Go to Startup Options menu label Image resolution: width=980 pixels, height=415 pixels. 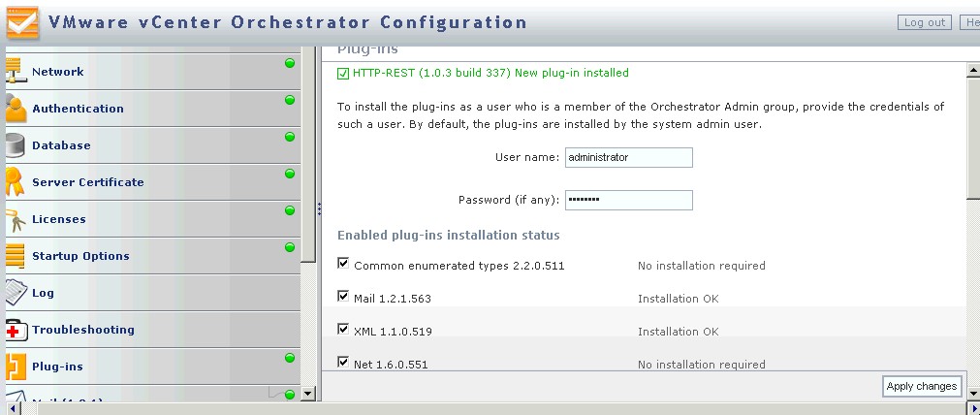click(80, 256)
